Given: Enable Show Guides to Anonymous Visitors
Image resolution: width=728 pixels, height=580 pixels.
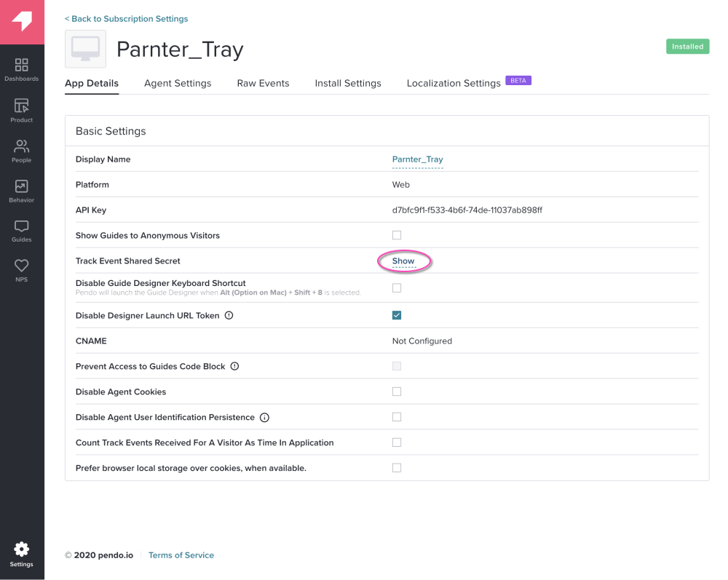Looking at the screenshot, I should point(397,235).
